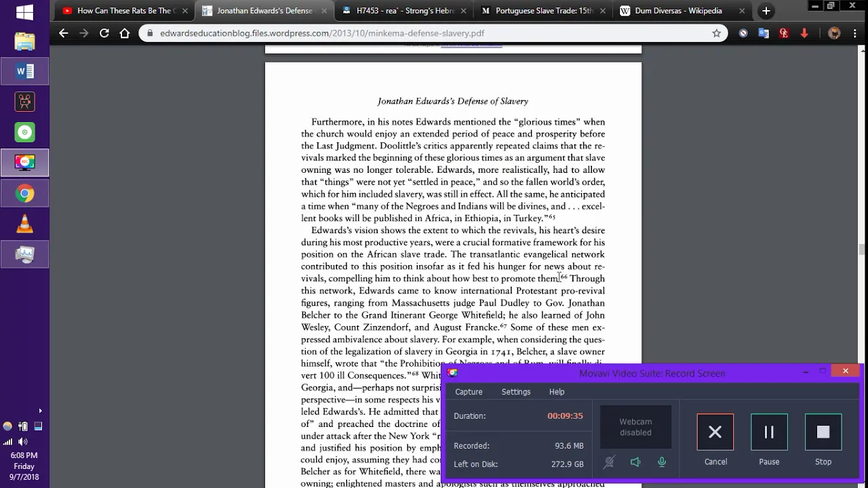Click the PDF vertical scrollbar thumb
Viewport: 868px width, 488px height.
tap(862, 249)
